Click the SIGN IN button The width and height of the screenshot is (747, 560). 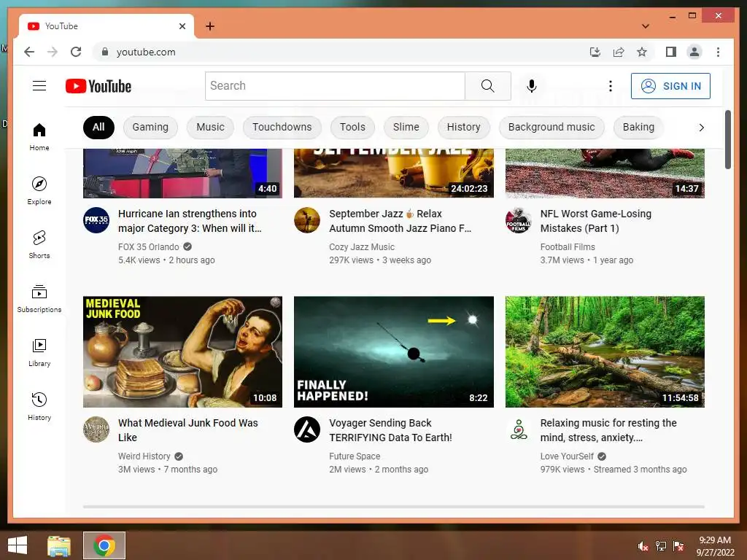670,86
